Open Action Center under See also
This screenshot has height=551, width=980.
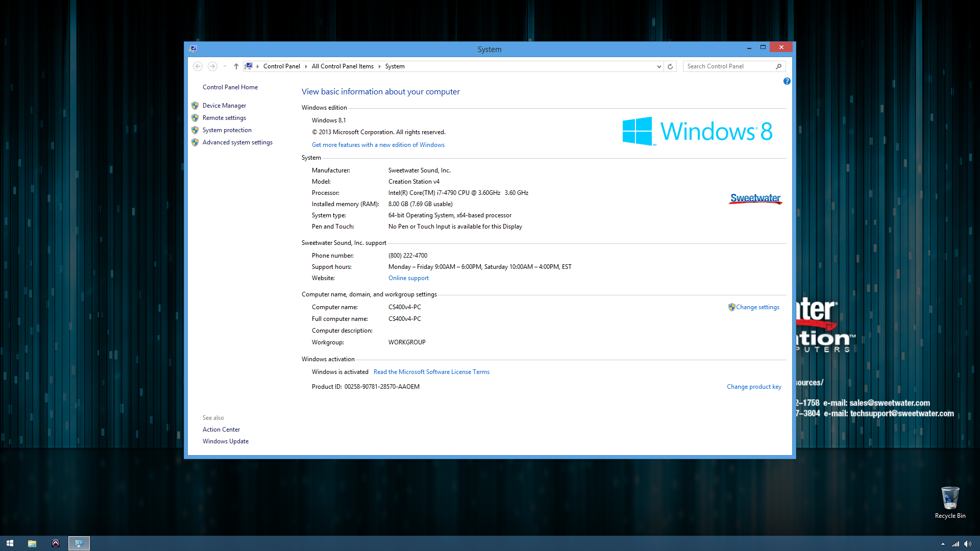(x=221, y=430)
